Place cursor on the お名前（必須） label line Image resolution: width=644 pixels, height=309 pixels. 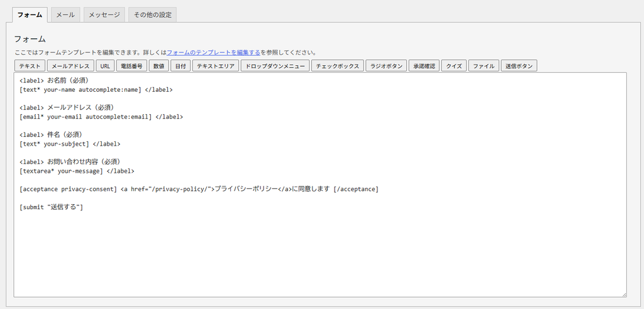(x=54, y=80)
